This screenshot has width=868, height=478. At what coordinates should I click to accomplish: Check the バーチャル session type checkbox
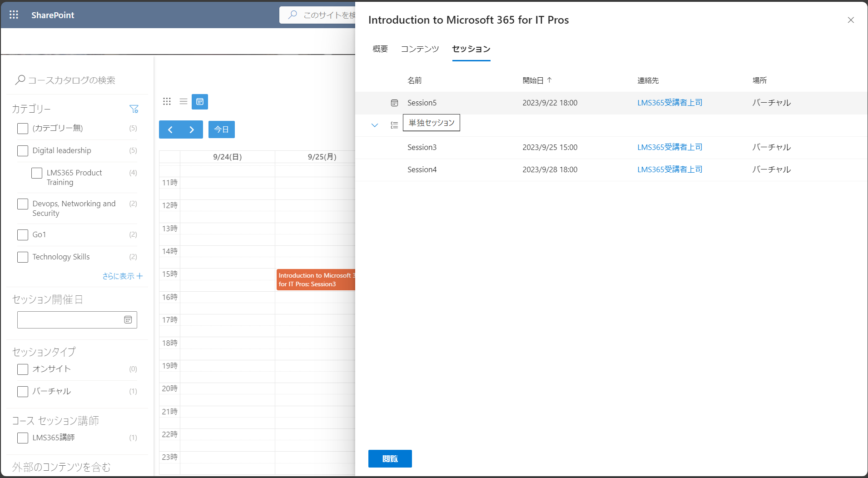23,392
